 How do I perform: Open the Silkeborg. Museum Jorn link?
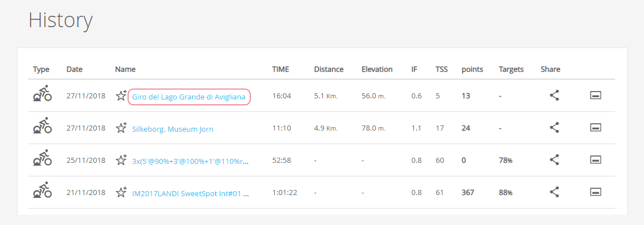[172, 129]
